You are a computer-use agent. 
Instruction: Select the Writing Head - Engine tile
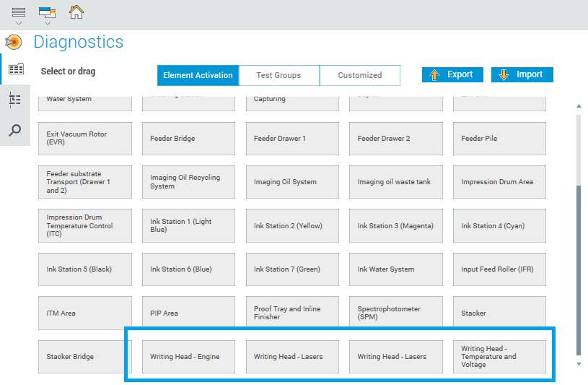coord(188,356)
